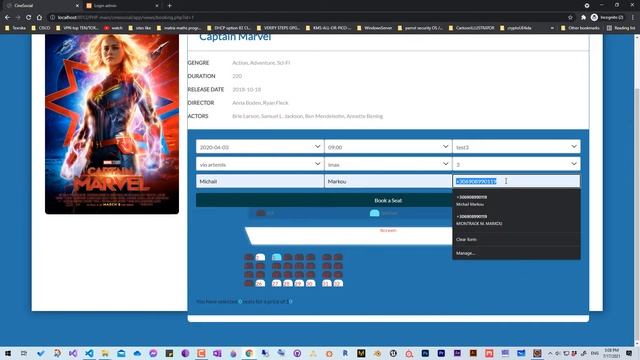640x360 pixels.
Task: Open OneDrive cloud icon in taskbar
Action: point(137,353)
